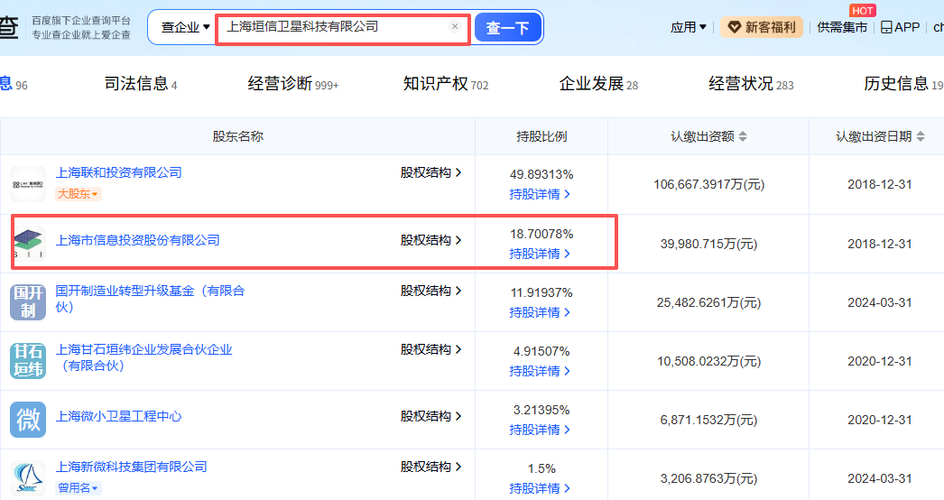Click the 查一下 search button
The image size is (944, 500).
click(x=508, y=28)
